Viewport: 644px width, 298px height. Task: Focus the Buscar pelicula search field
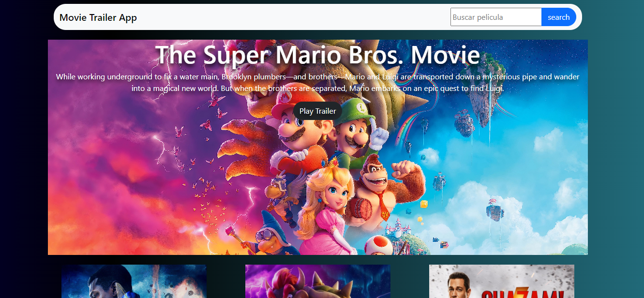click(x=495, y=17)
